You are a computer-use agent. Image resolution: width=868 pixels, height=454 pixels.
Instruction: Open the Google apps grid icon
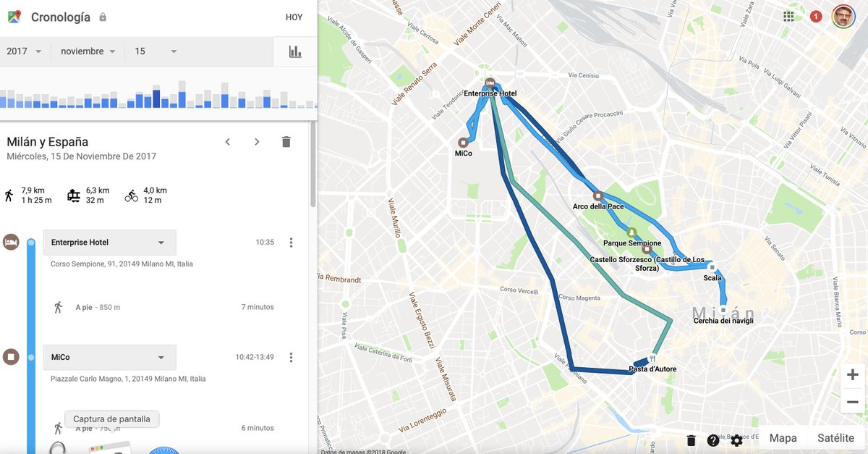788,16
